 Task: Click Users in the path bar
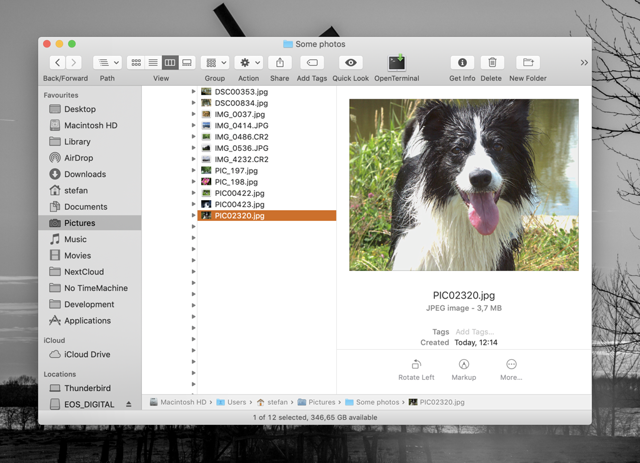tap(231, 402)
